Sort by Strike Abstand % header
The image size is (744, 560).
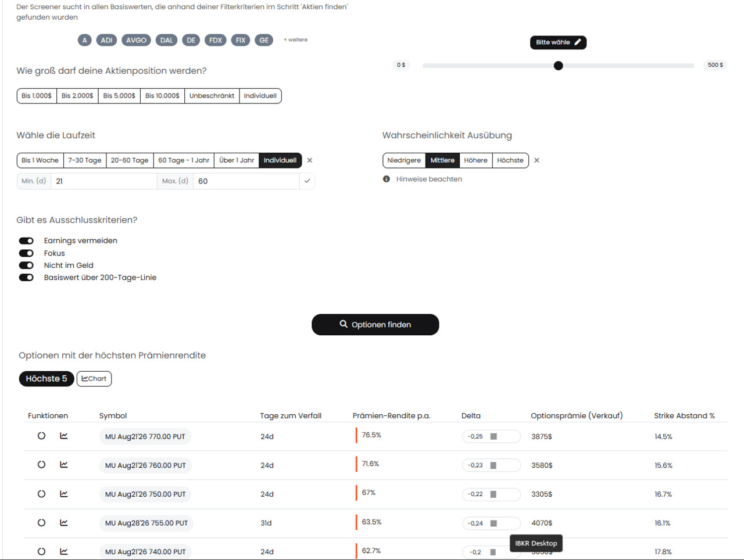coord(684,415)
